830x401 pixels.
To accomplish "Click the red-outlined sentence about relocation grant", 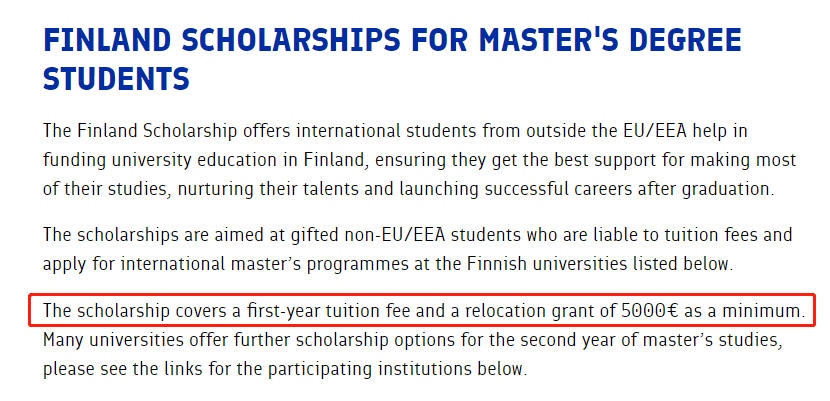I will [422, 311].
